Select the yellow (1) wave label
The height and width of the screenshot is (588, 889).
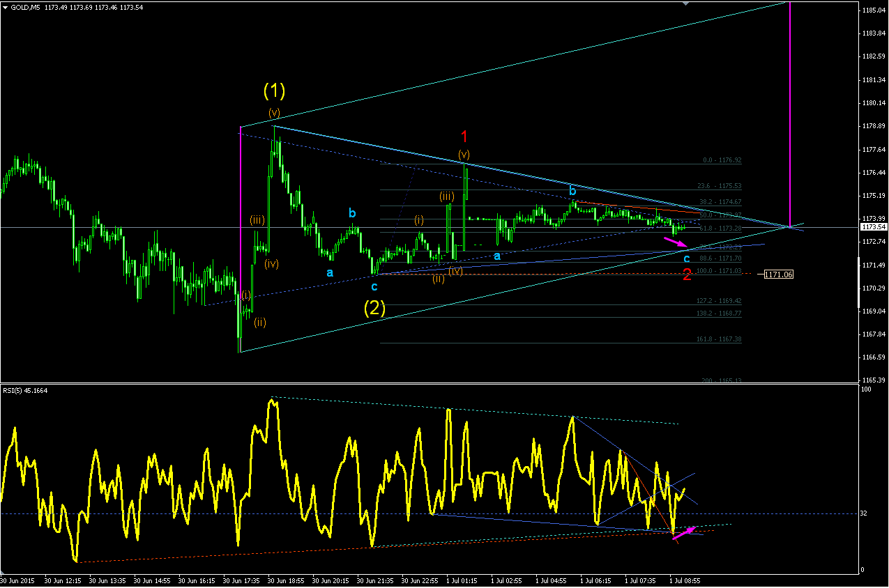pyautogui.click(x=274, y=90)
